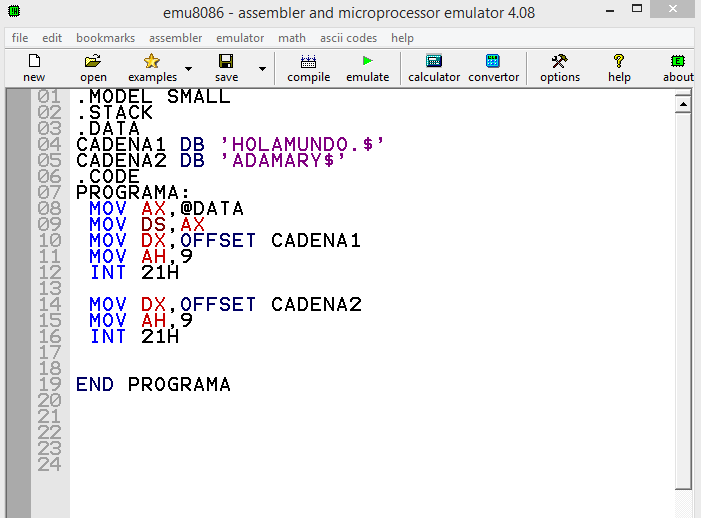Expand the examples dropdown arrow
Viewport: 701px width, 518px height.
(x=189, y=69)
